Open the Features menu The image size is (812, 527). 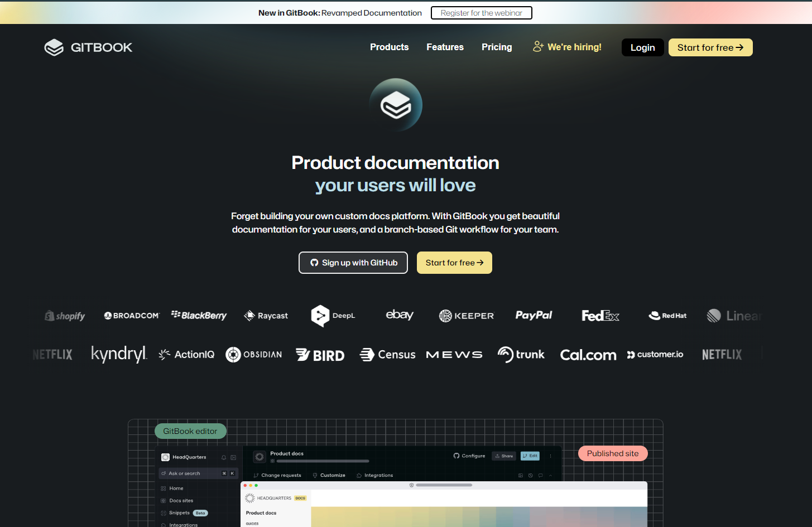click(x=445, y=47)
